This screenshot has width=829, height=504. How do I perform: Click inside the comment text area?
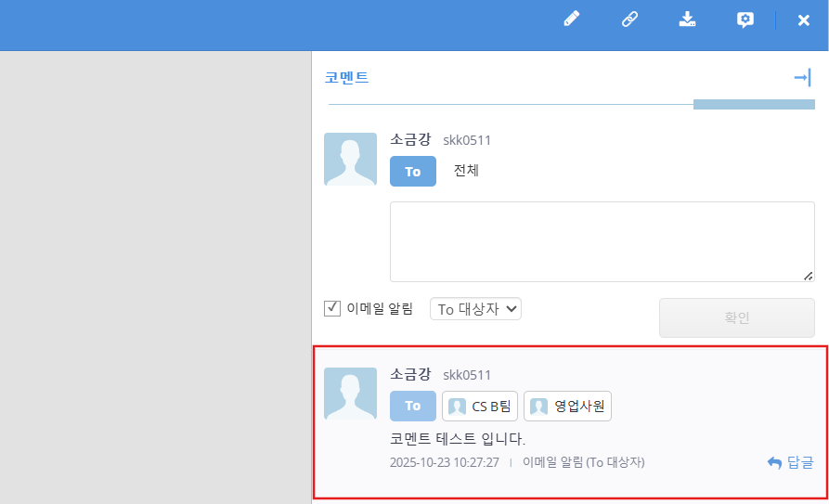[602, 240]
